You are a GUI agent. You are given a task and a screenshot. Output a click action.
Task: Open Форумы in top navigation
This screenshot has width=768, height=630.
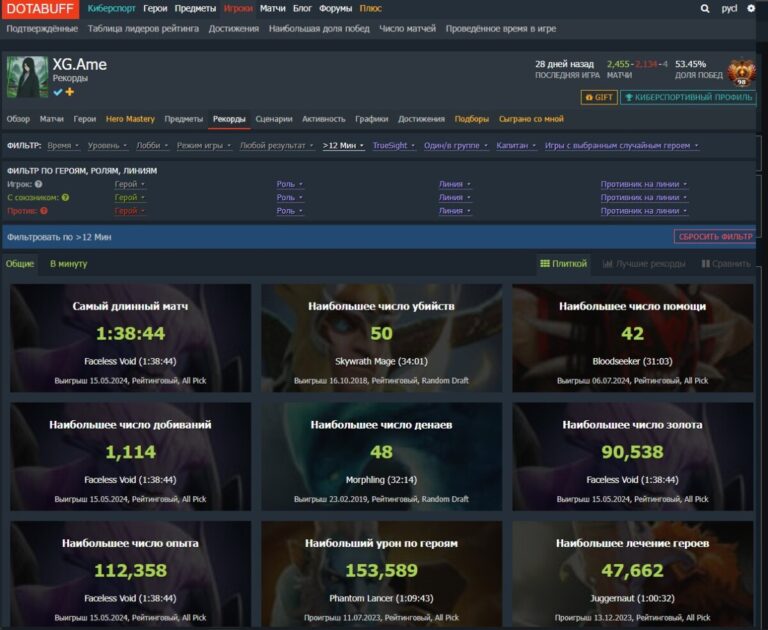point(335,8)
